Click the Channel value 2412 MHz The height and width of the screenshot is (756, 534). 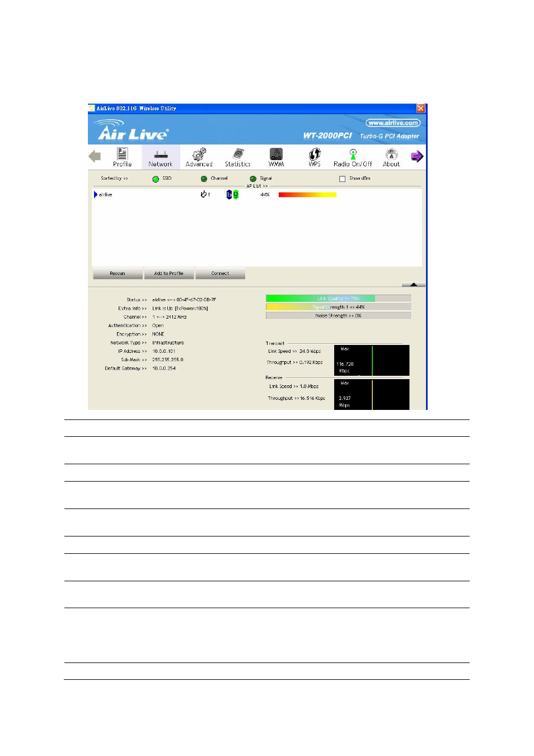pyautogui.click(x=170, y=317)
